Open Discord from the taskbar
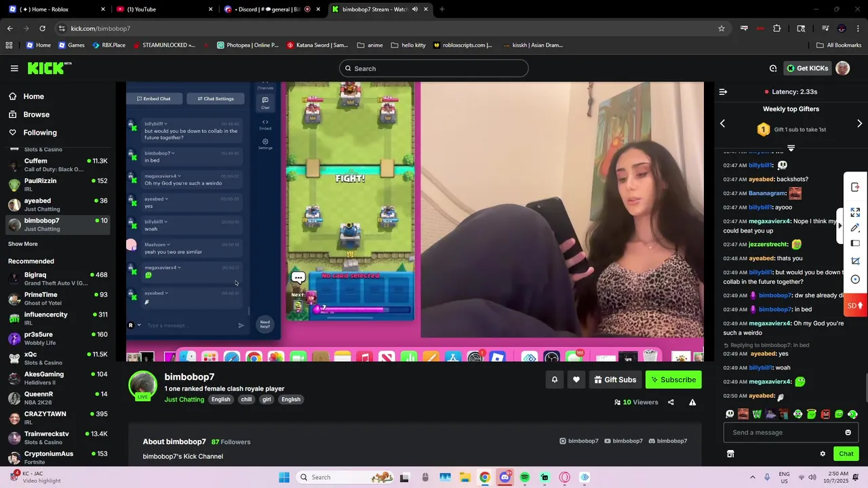 point(505,477)
